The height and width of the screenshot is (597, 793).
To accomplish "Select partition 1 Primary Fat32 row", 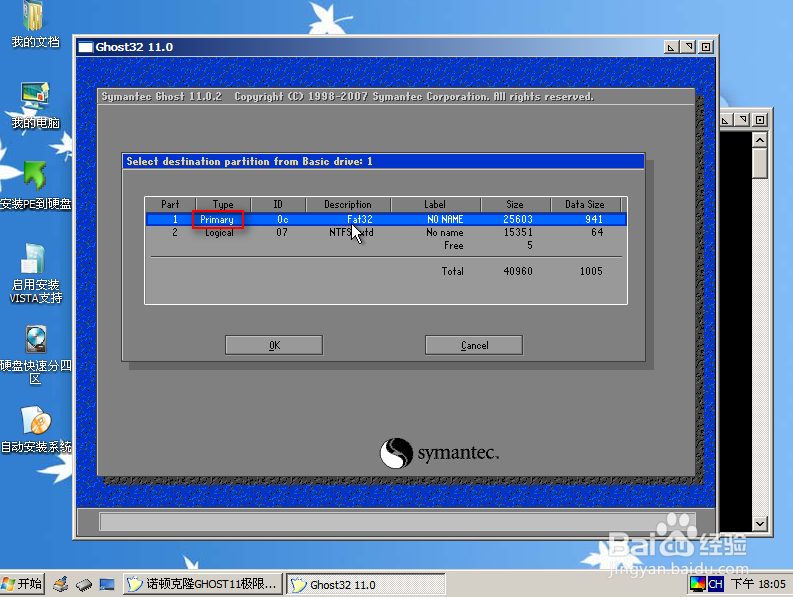I will tap(386, 219).
